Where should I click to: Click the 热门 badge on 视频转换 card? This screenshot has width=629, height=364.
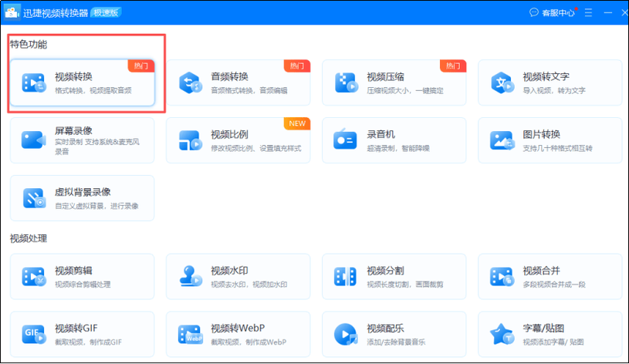(141, 66)
